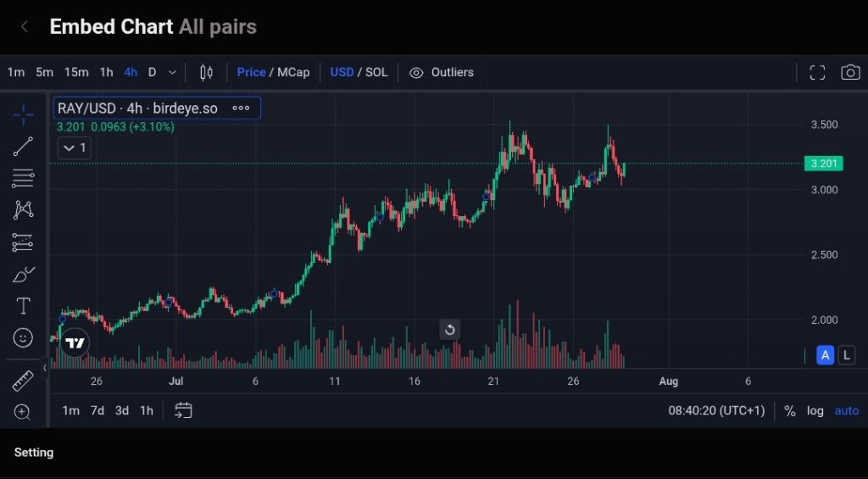
Task: Select the 7d date range
Action: coord(97,410)
